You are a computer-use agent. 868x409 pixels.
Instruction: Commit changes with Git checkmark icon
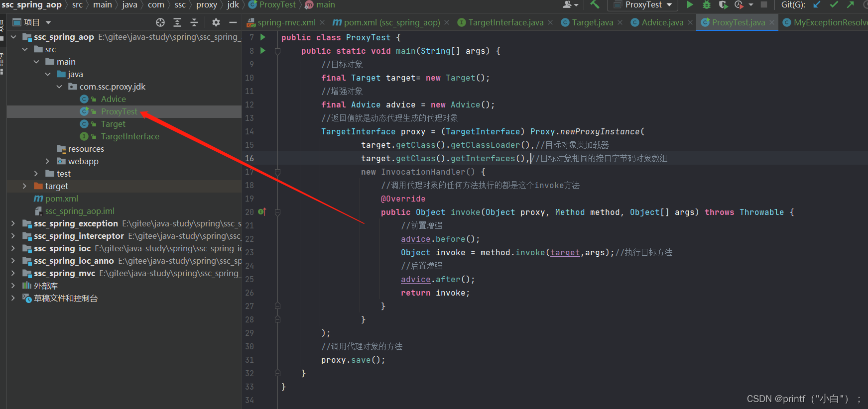[834, 4]
